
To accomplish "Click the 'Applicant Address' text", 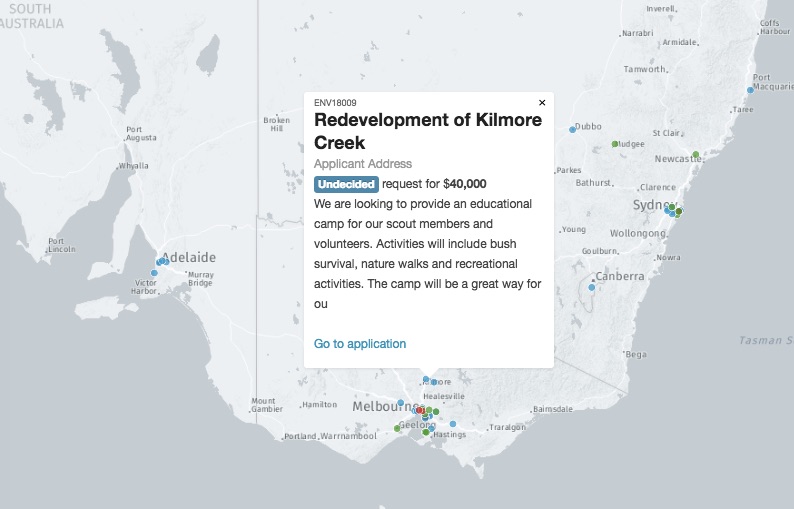I will 363,164.
